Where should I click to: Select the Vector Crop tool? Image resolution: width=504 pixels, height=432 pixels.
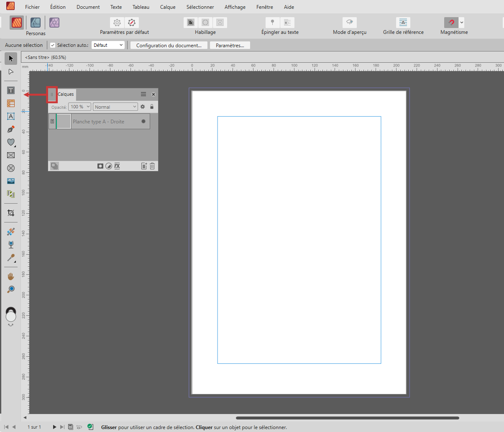tap(11, 213)
